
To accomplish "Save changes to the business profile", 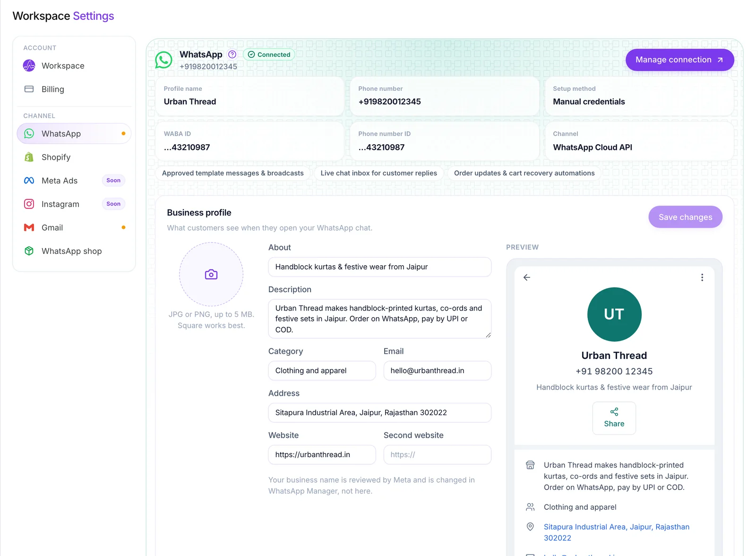I will 685,217.
